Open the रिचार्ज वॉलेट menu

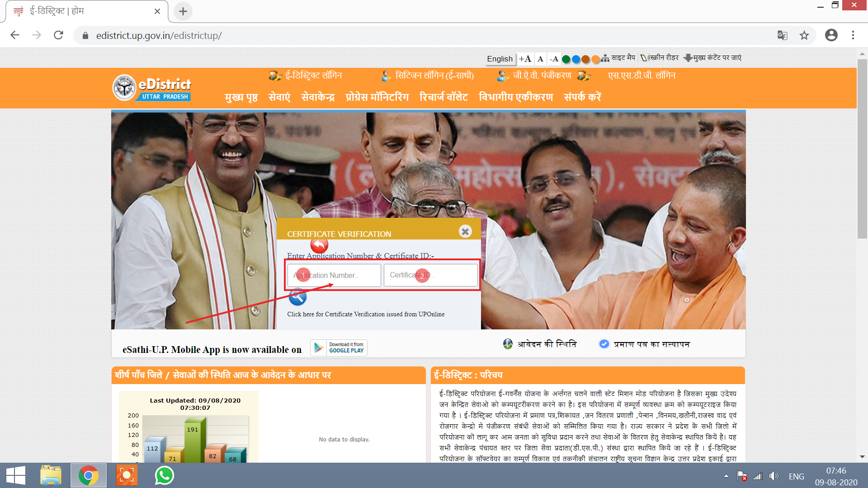point(443,97)
